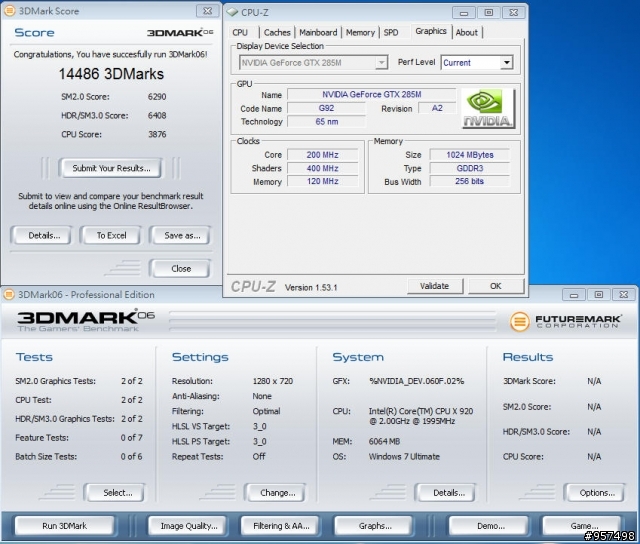The width and height of the screenshot is (640, 544).
Task: Switch to the SPD tab
Action: [x=391, y=32]
